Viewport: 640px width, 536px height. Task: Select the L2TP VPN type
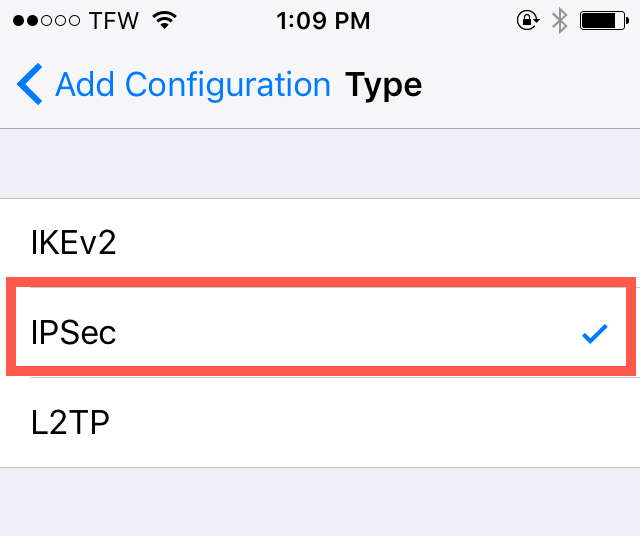[320, 423]
